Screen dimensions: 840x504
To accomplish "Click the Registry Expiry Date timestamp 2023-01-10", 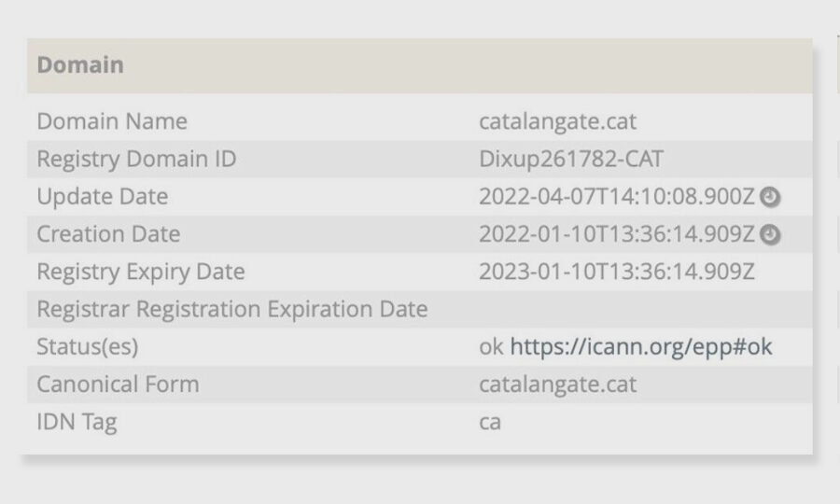I will (x=616, y=273).
